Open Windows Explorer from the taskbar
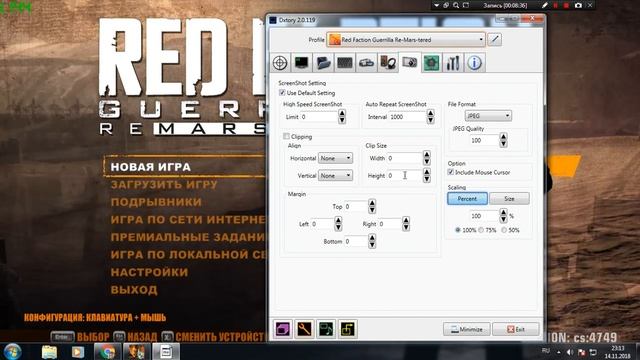Screen dimensions: 640x360 tap(49, 352)
